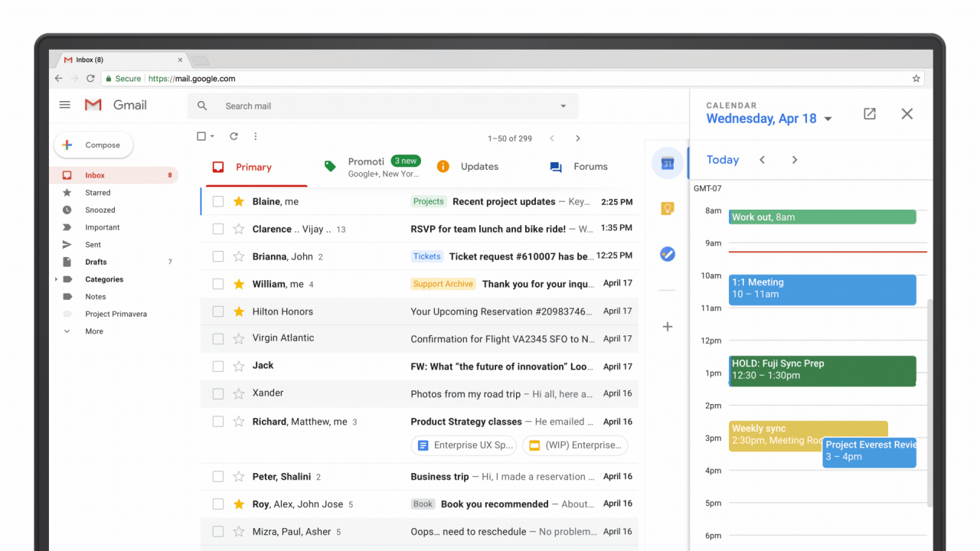Open the hamburger main menu
This screenshot has width=980, height=551.
pos(65,105)
